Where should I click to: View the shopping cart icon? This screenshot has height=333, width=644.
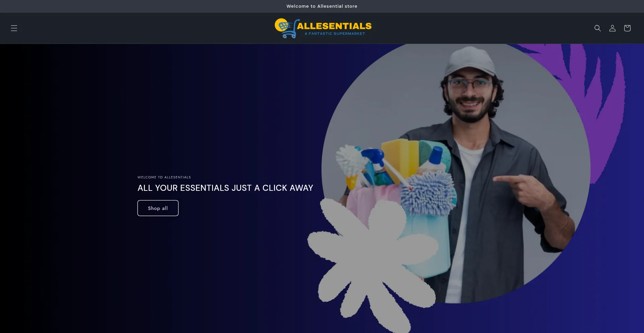tap(627, 28)
